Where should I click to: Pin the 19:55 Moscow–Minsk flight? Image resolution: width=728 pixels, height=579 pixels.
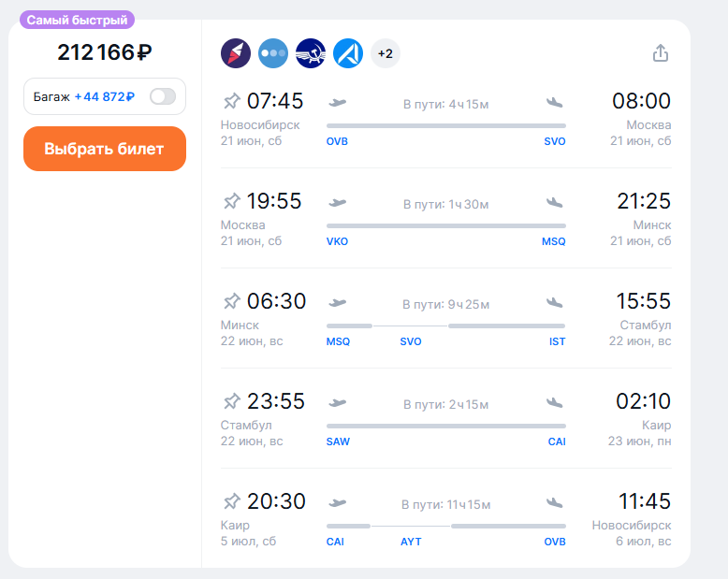[x=231, y=201]
